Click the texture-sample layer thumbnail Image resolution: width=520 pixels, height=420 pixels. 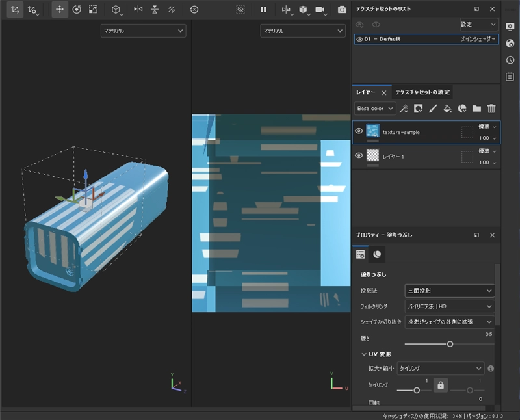tap(372, 131)
